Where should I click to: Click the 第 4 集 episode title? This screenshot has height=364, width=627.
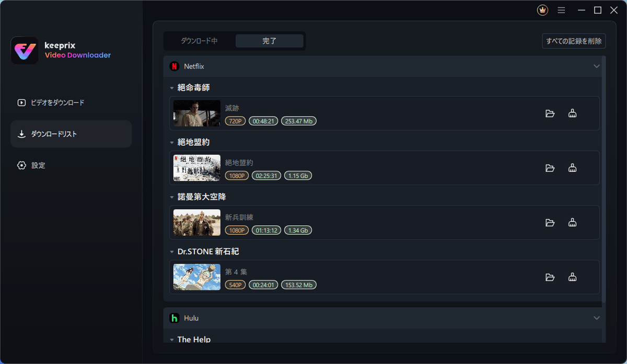[236, 272]
